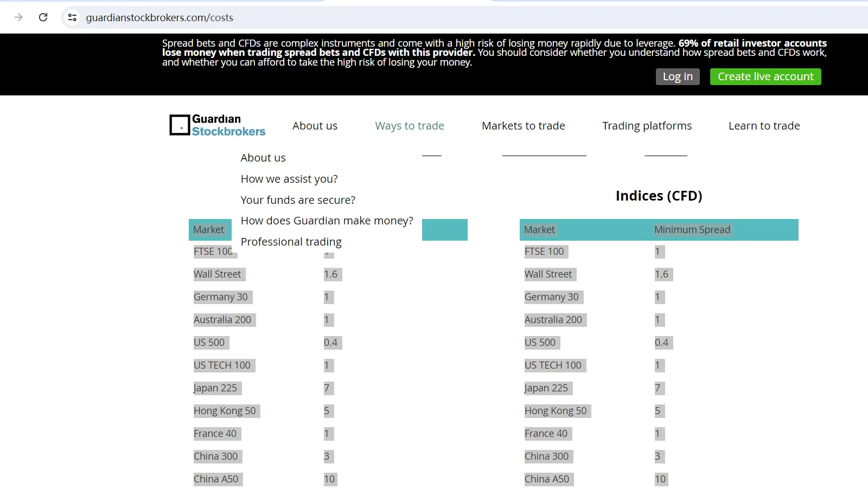Click US TECH 100 in the Indices (CFD) table

click(x=553, y=365)
